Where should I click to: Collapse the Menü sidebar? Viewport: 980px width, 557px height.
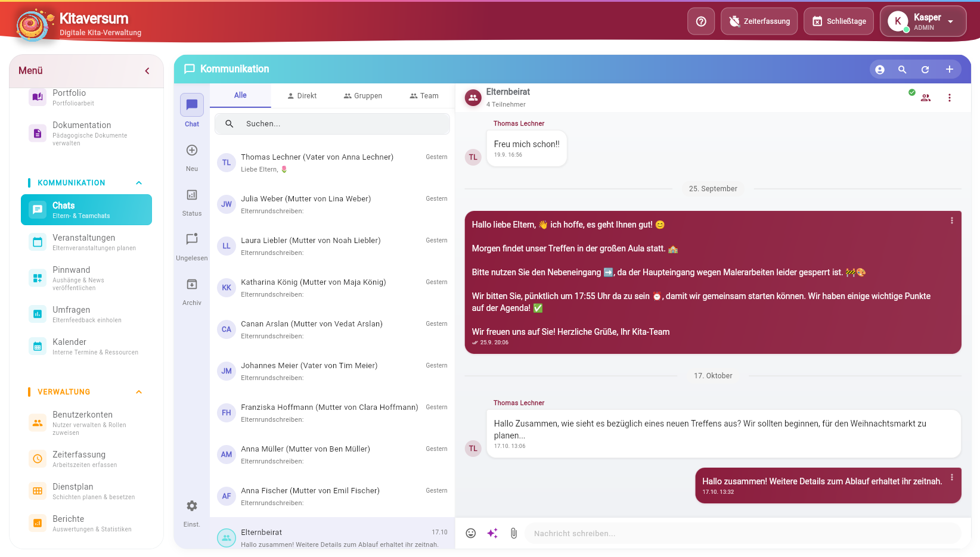tap(147, 71)
